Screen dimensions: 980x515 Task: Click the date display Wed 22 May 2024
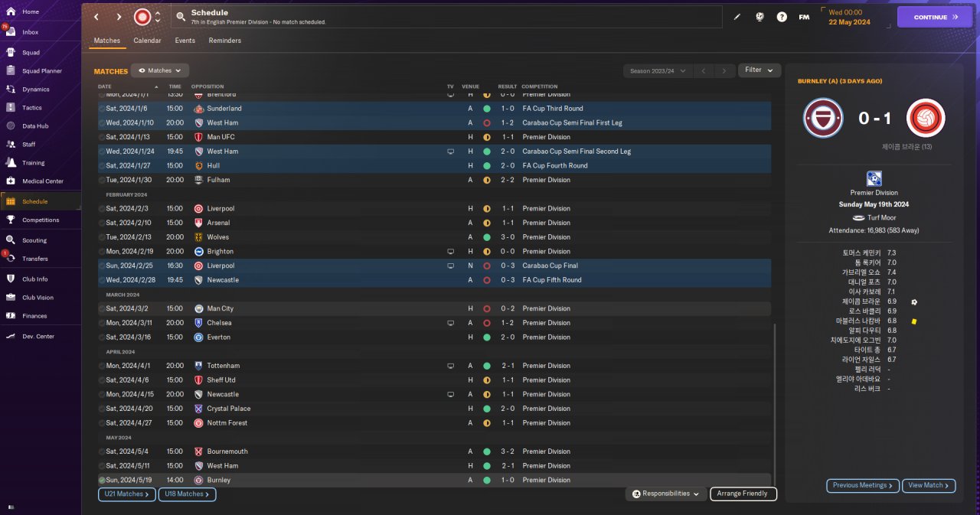849,17
